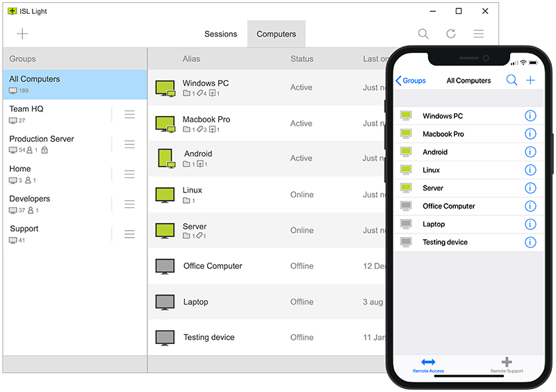Click the Online status of Linux row
The width and height of the screenshot is (556, 392).
coord(302,195)
